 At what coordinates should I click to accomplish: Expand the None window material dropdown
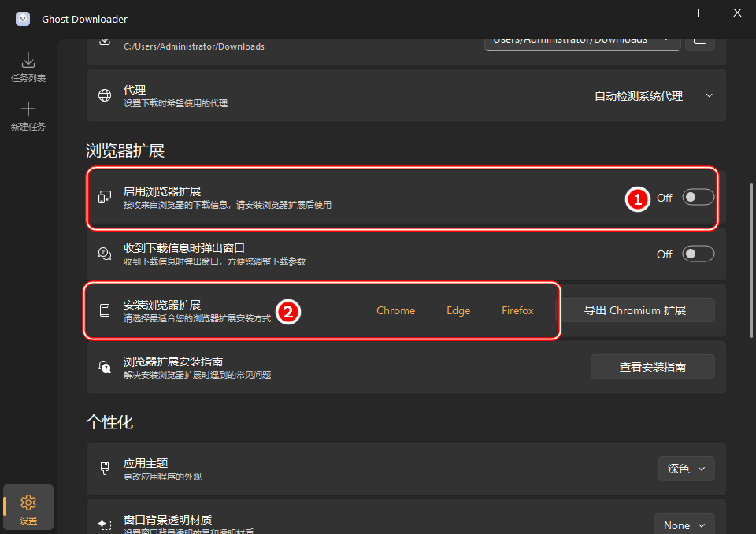click(x=684, y=524)
